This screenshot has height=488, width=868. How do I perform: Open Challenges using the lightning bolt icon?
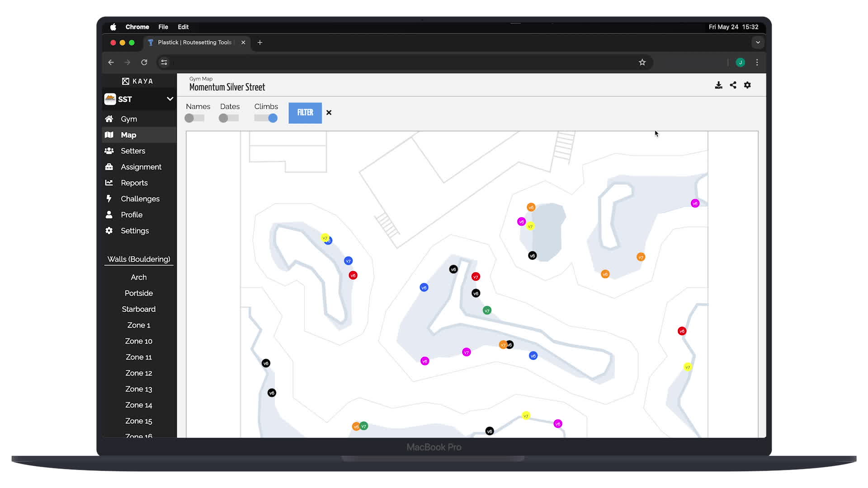pos(109,199)
